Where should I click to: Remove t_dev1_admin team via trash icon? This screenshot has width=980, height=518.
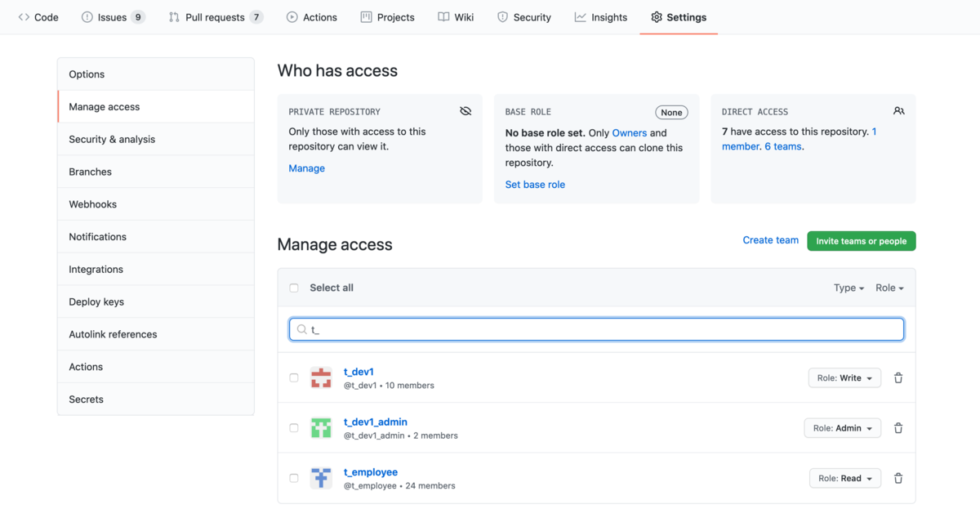pyautogui.click(x=898, y=428)
